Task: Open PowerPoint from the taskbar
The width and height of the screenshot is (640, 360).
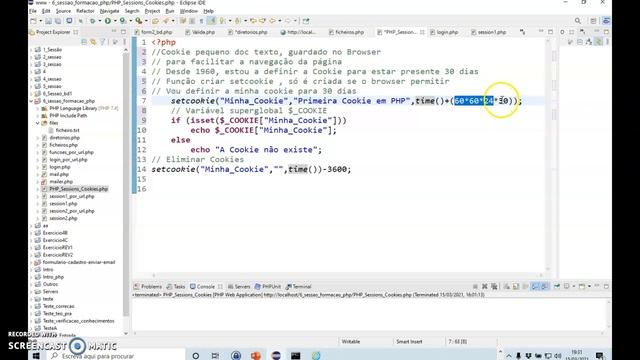Action: 256,356
